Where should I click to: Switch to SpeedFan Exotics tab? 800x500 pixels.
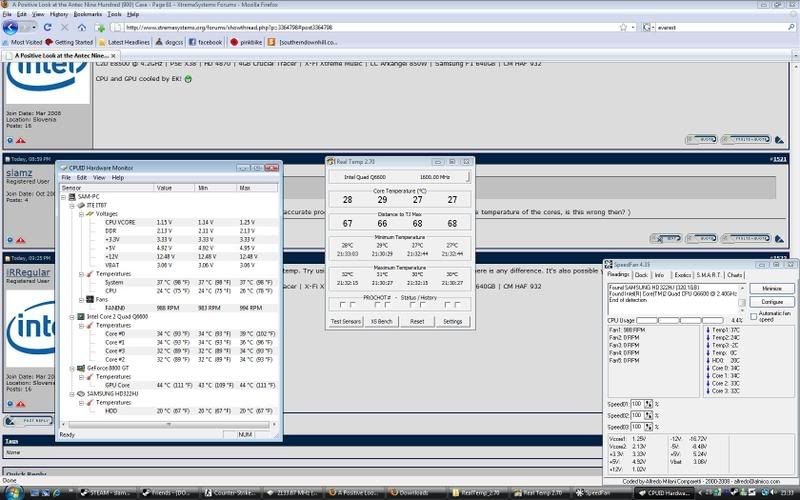pos(683,275)
